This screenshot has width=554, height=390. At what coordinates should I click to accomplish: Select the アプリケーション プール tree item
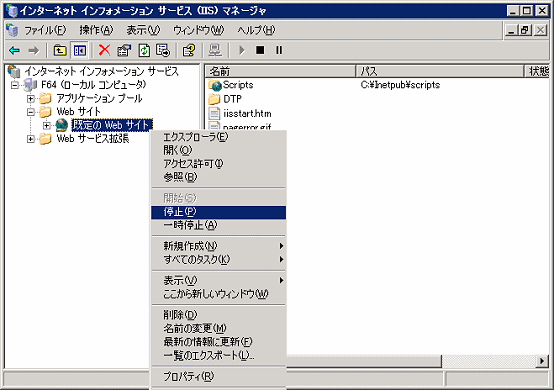[99, 98]
